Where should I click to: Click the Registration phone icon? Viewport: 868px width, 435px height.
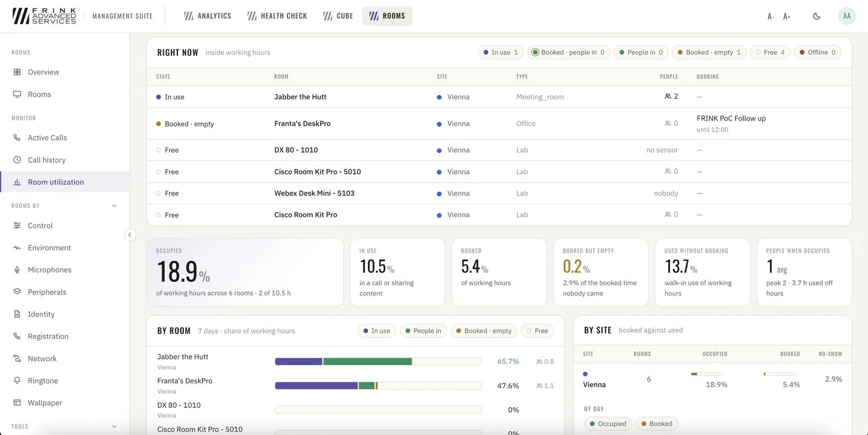click(x=17, y=337)
